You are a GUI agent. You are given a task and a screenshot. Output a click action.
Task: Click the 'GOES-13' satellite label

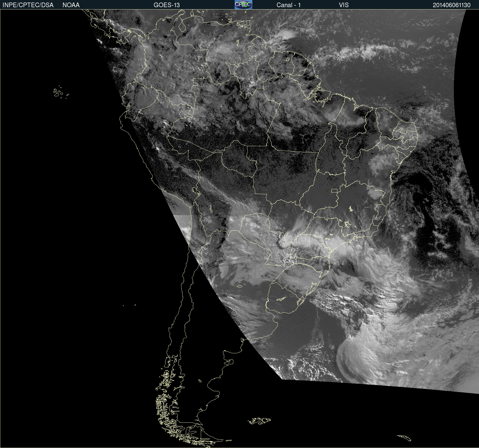coord(167,5)
